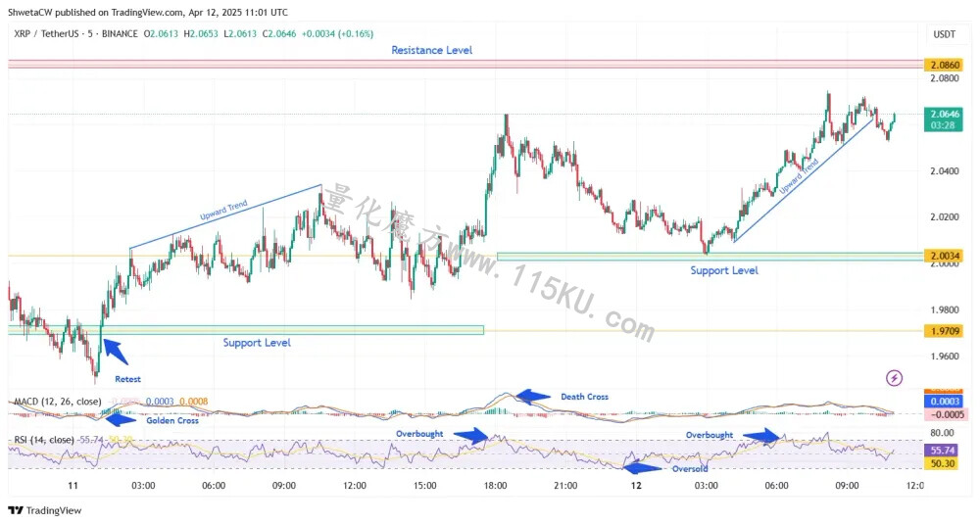980x524 pixels.
Task: Click the 2.0200 price axis label
Action: [x=945, y=217]
